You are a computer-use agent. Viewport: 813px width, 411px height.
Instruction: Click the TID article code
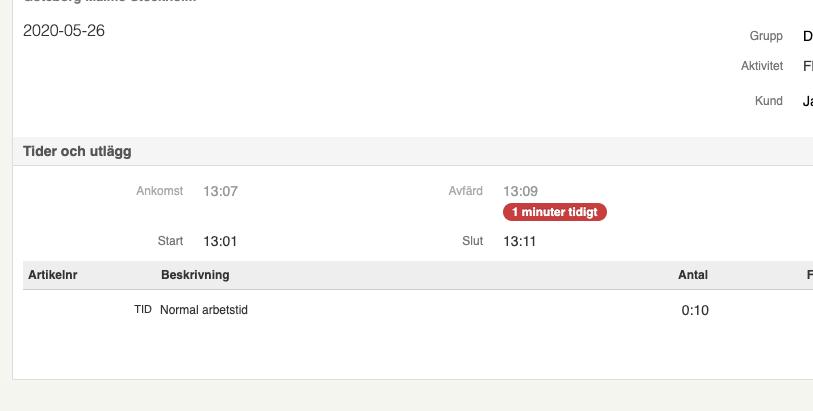(143, 309)
